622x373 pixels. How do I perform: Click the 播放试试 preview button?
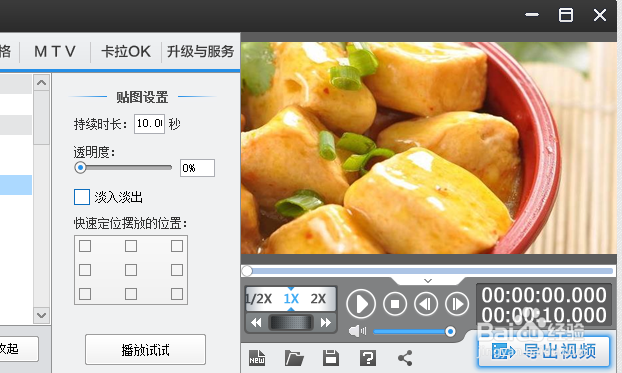pyautogui.click(x=145, y=350)
